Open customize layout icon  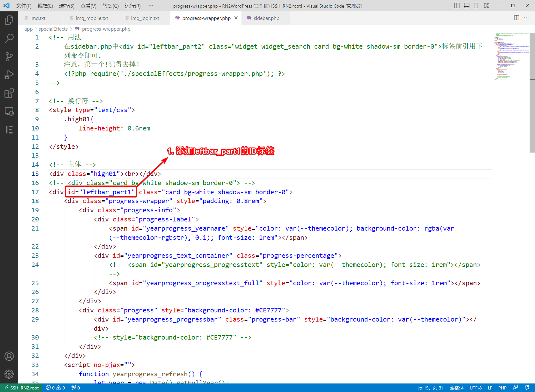coord(487,6)
